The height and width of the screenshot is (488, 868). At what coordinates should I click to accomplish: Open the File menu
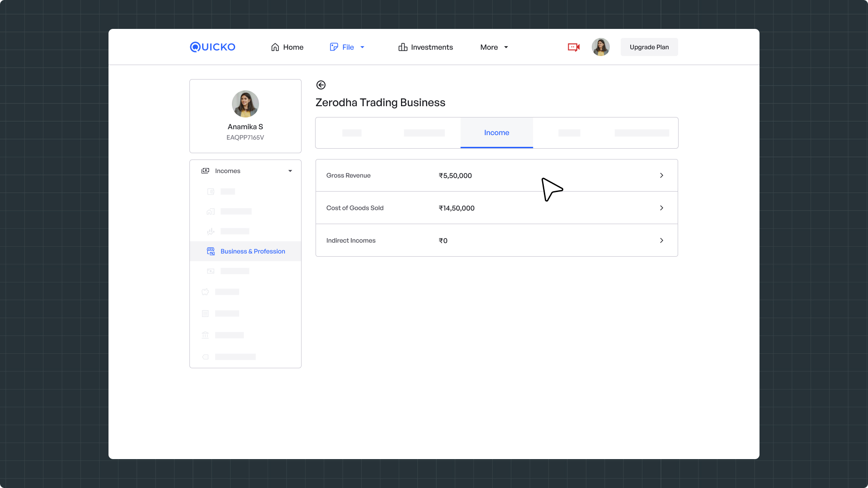[347, 47]
